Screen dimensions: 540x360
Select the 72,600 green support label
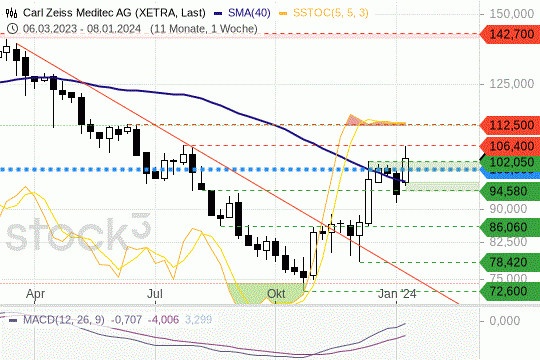[x=510, y=291]
